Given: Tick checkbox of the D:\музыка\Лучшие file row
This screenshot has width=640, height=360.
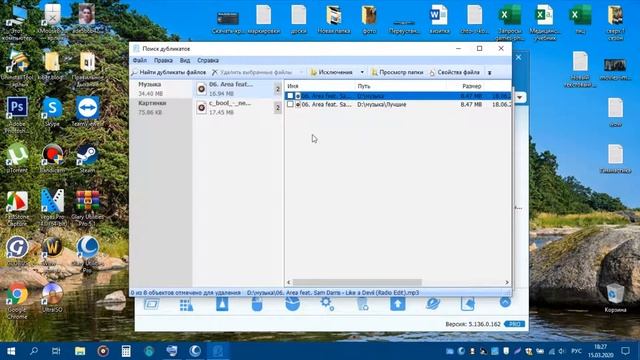Looking at the screenshot, I should (x=290, y=104).
